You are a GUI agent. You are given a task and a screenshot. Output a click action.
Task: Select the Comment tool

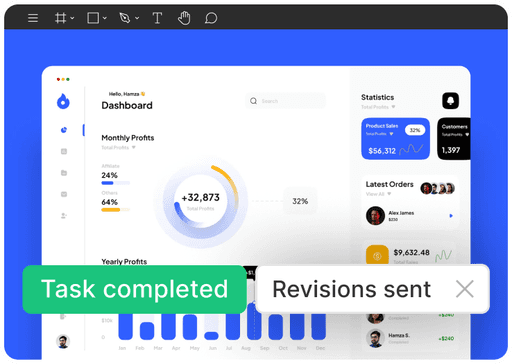pos(211,18)
